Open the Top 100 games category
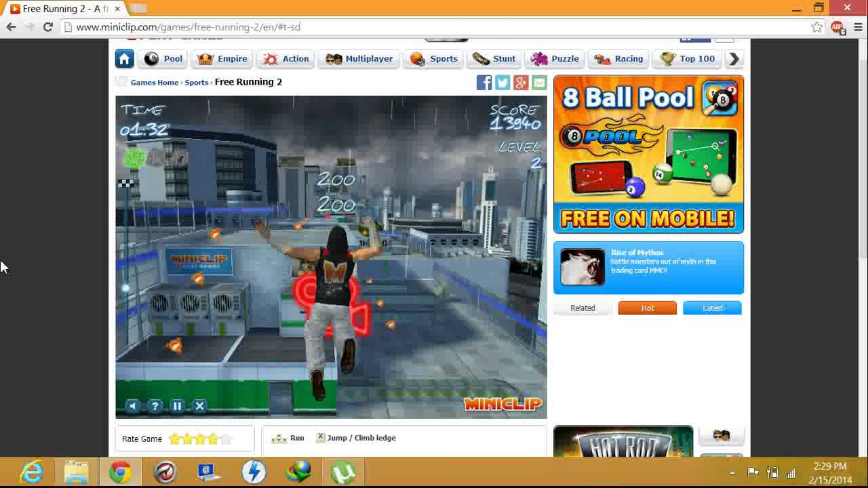The width and height of the screenshot is (868, 488). [x=688, y=59]
